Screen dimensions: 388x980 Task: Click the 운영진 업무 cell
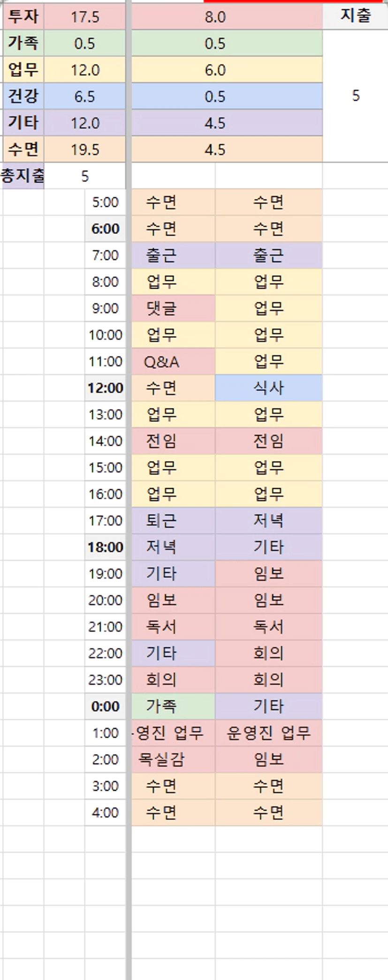click(268, 733)
